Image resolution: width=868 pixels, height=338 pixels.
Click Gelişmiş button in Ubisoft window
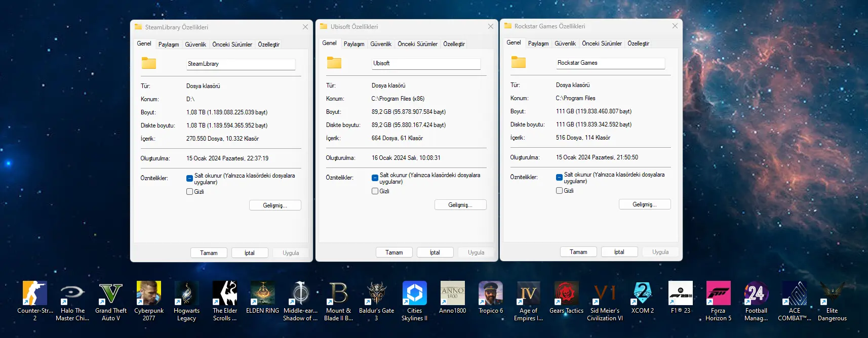tap(460, 204)
